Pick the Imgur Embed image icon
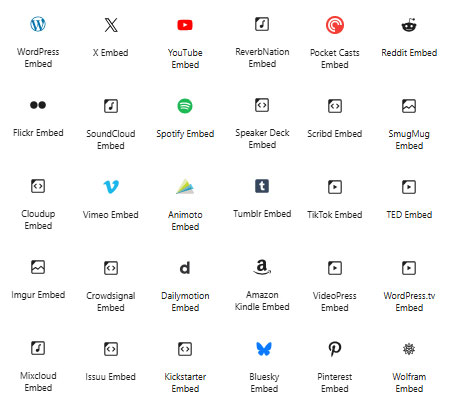This screenshot has height=412, width=452. click(x=38, y=267)
